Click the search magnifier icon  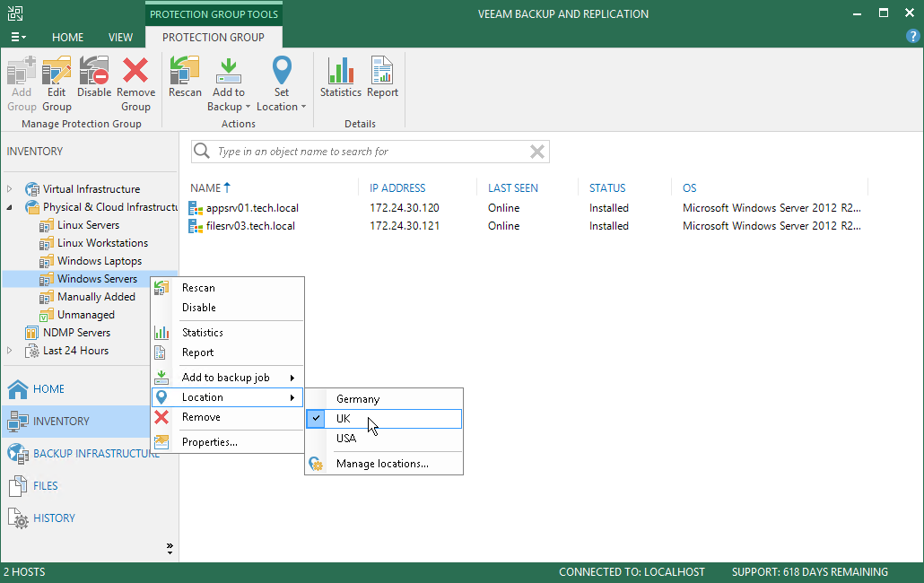[x=202, y=152]
